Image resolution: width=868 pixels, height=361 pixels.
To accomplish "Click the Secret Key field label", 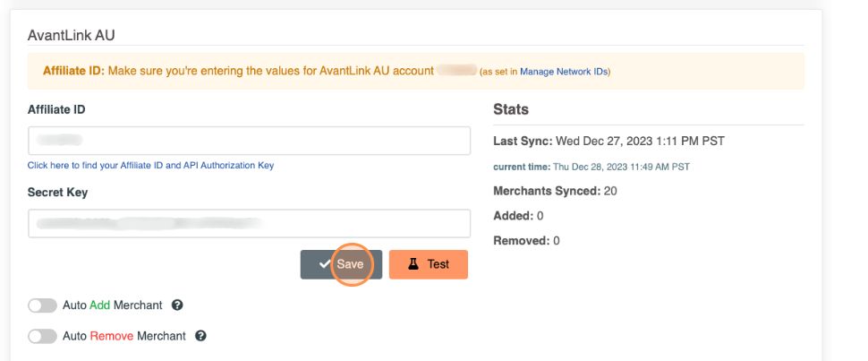I will 57,192.
